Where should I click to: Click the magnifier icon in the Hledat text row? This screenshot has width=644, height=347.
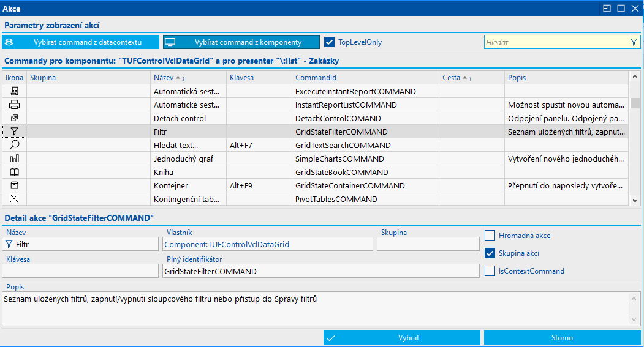coord(14,145)
